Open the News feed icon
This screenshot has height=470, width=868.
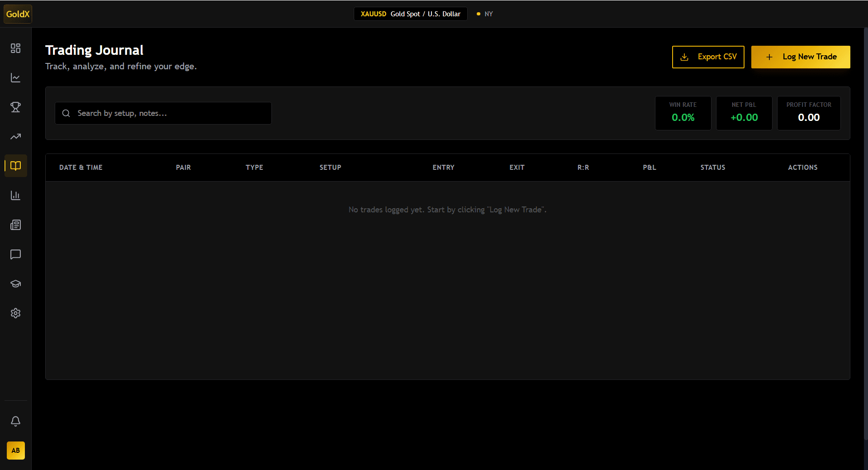(15, 225)
